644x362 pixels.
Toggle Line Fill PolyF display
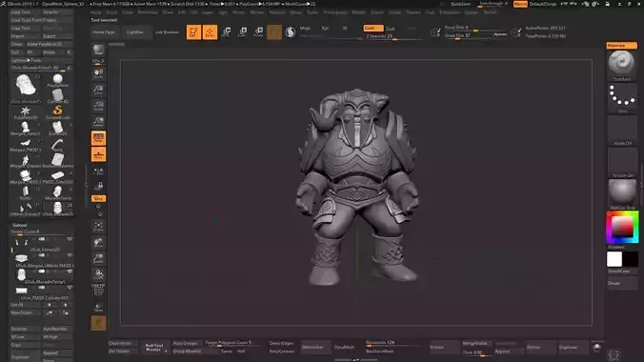[x=98, y=291]
